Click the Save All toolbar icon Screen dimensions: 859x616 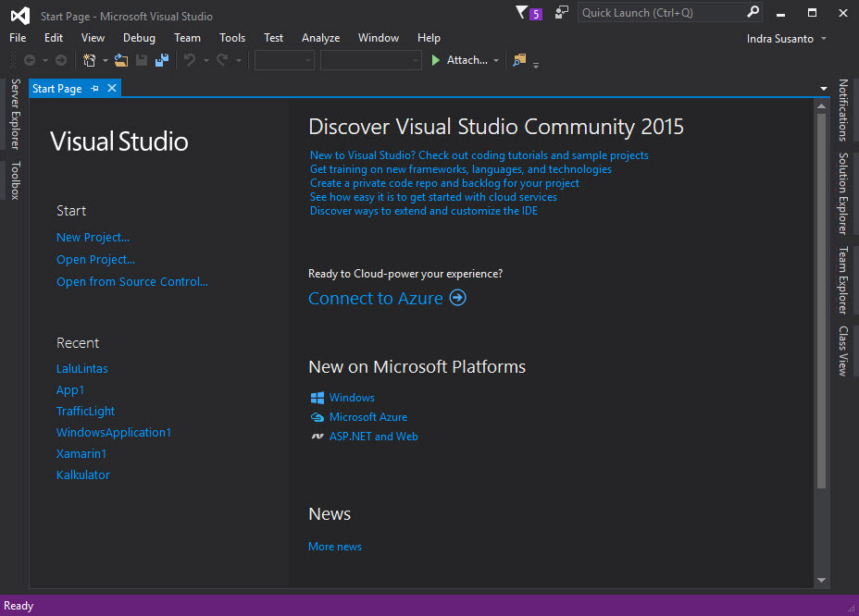tap(162, 60)
